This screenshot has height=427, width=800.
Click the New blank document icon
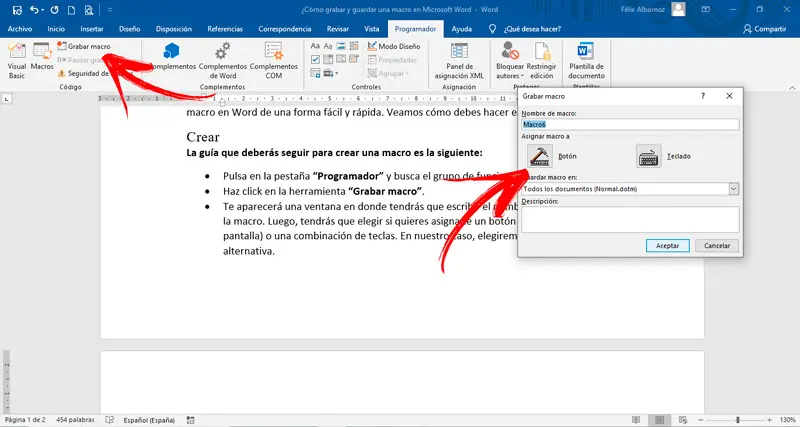[x=72, y=10]
